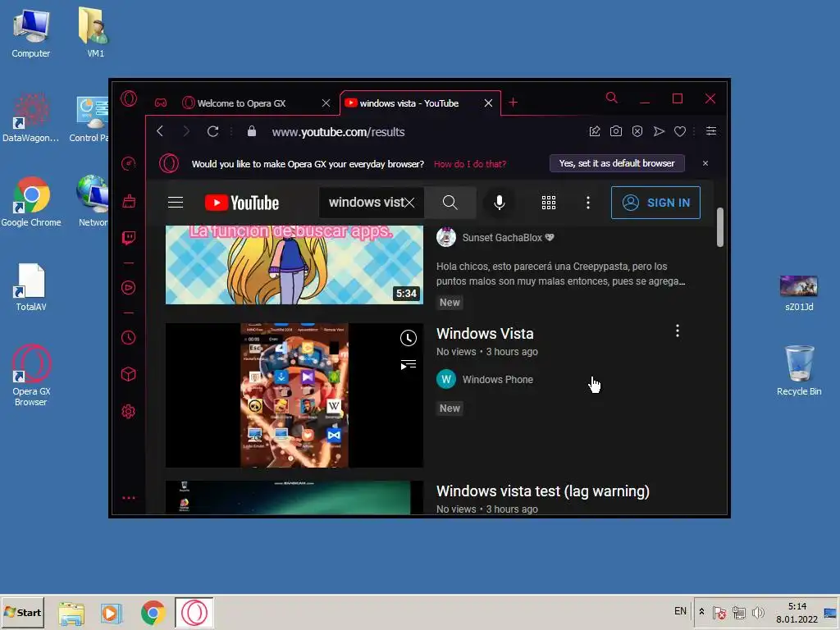The height and width of the screenshot is (630, 840).
Task: Click the How do I do that? link
Action: pyautogui.click(x=470, y=164)
